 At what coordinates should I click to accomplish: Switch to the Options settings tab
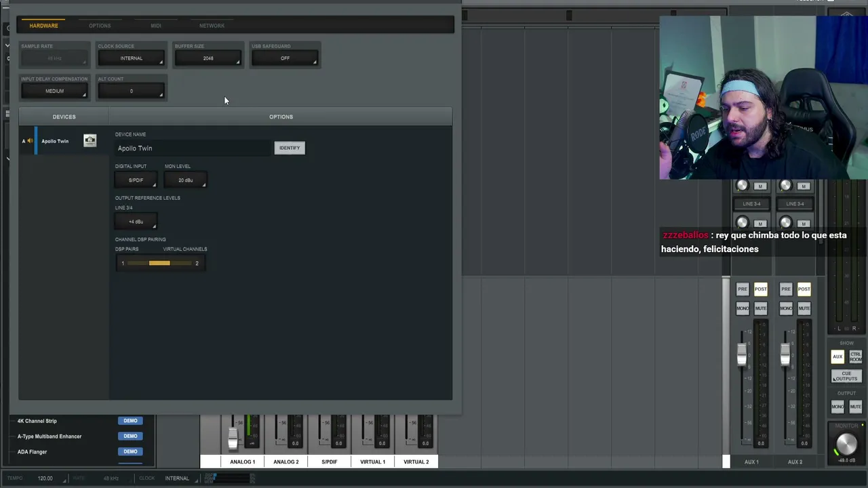pyautogui.click(x=100, y=26)
